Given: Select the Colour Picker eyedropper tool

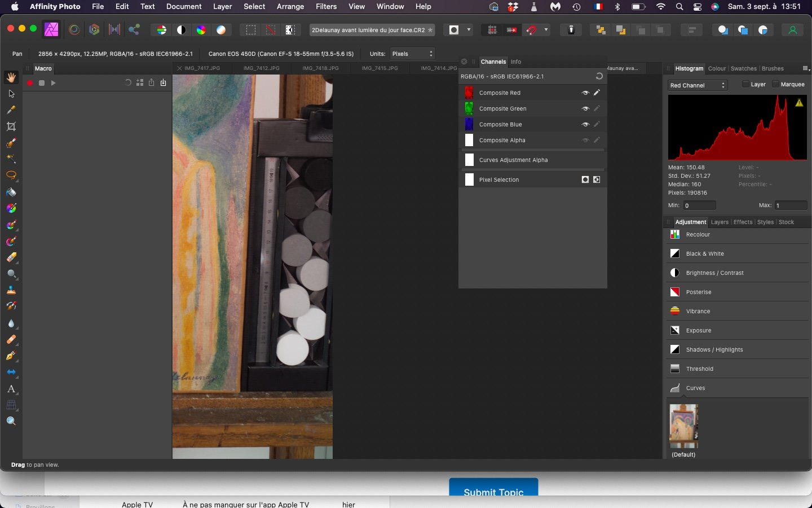Looking at the screenshot, I should (x=11, y=110).
